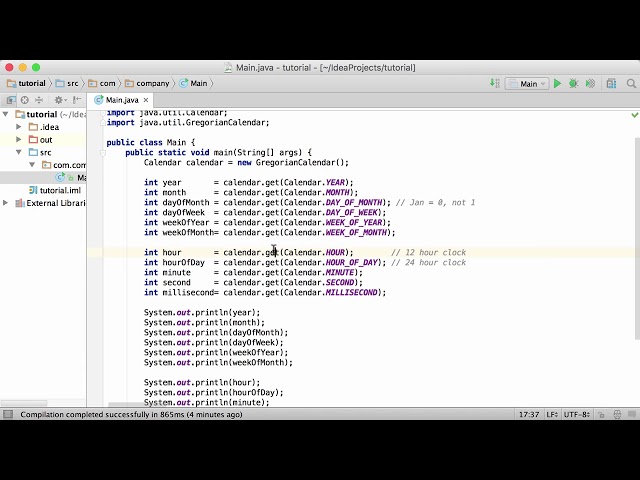640x480 pixels.
Task: Select tutorial.iml file
Action: [55, 190]
